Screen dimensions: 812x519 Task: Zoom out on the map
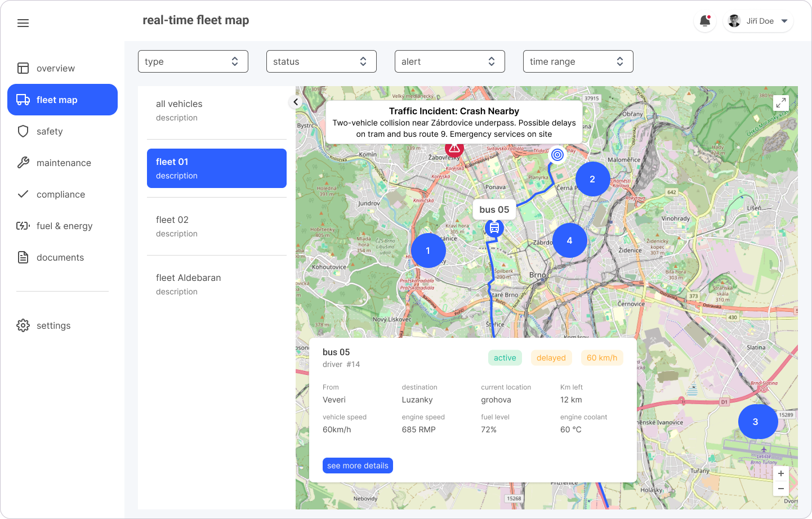[x=780, y=489]
